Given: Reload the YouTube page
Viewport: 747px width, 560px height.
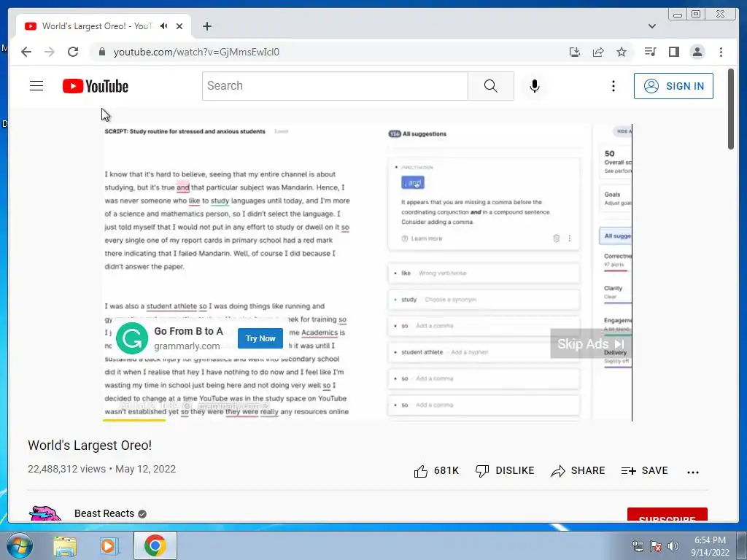Looking at the screenshot, I should click(x=73, y=52).
